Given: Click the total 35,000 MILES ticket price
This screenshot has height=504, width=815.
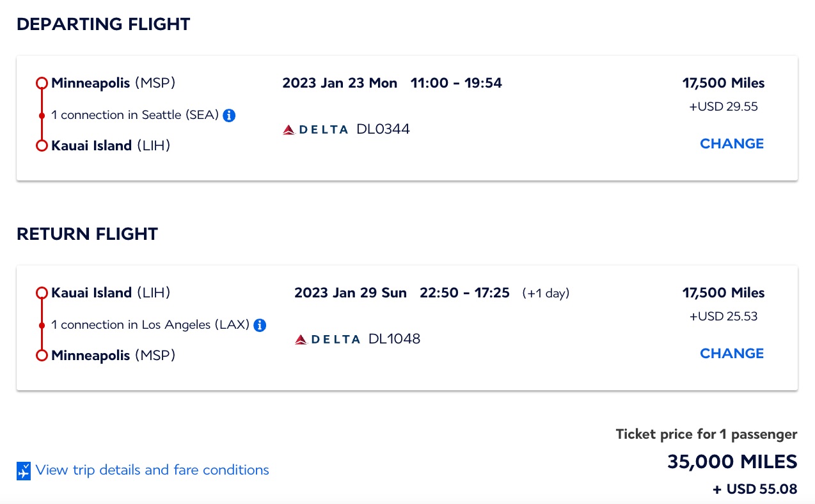Looking at the screenshot, I should [x=732, y=462].
